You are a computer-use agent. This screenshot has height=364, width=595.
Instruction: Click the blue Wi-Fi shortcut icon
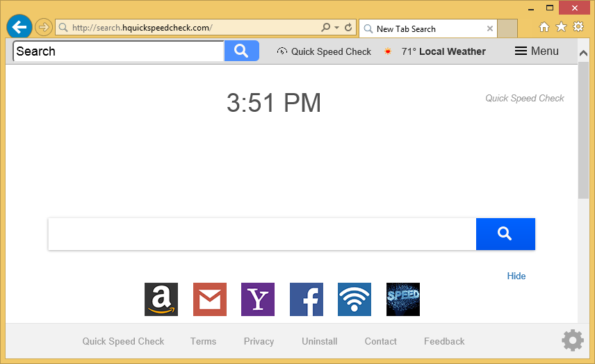click(354, 299)
